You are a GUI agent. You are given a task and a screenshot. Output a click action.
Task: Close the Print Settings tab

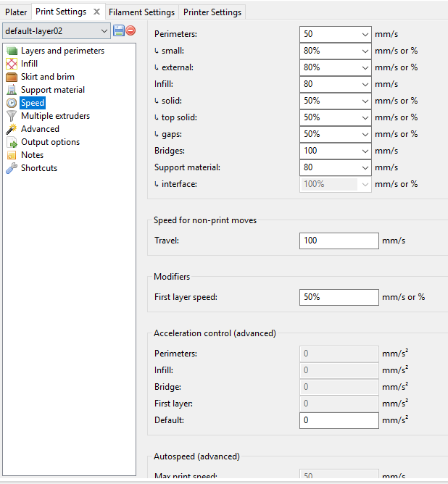(96, 12)
